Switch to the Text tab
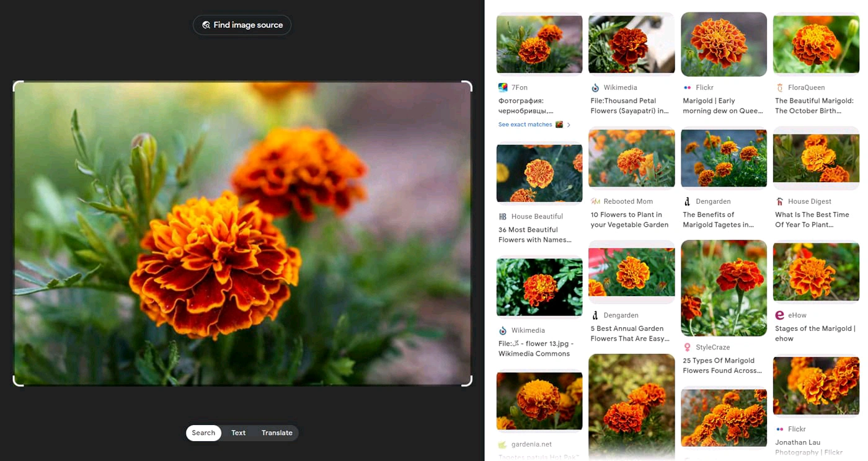This screenshot has height=461, width=868. 239,432
